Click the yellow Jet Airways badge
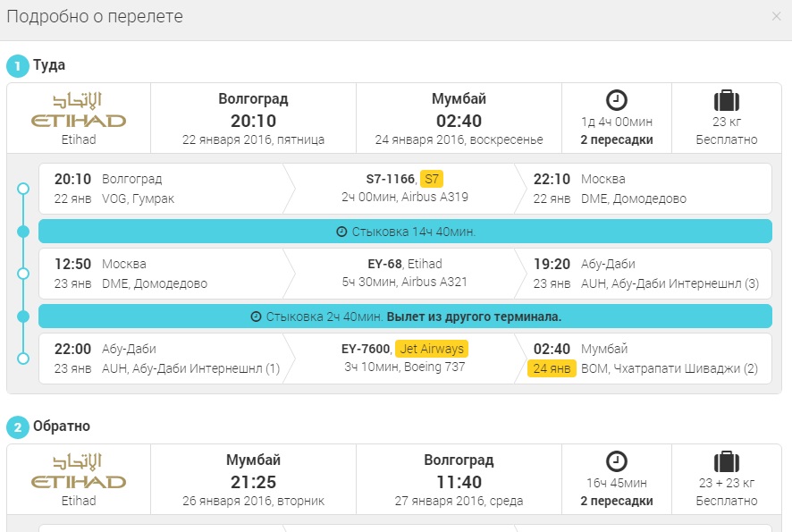The width and height of the screenshot is (792, 532). [x=431, y=349]
